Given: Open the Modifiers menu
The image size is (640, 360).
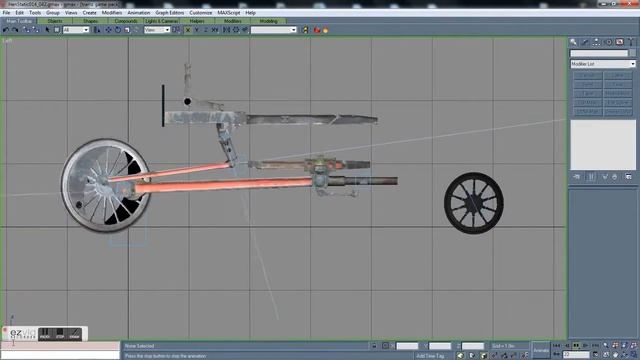Looking at the screenshot, I should (x=112, y=13).
